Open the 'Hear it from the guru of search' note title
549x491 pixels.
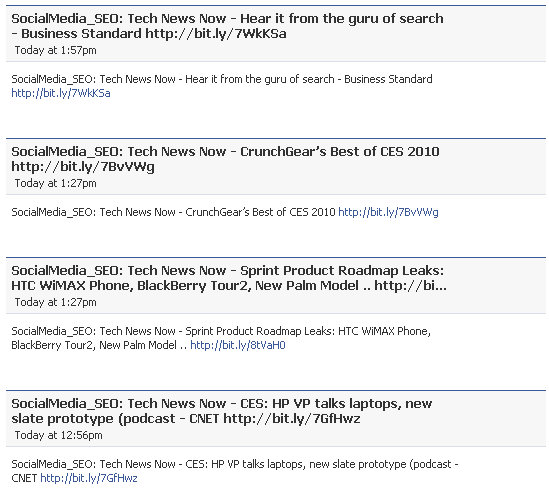[x=227, y=26]
